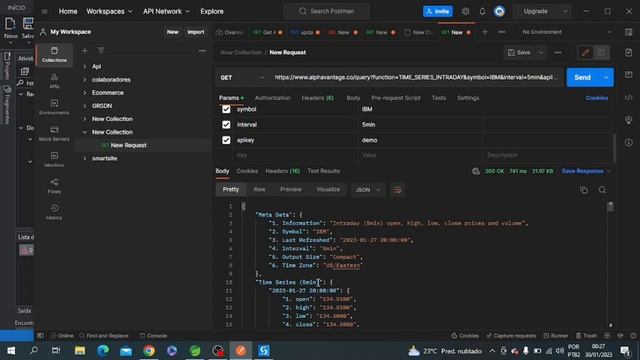Image resolution: width=640 pixels, height=360 pixels.
Task: Open the Flows sidebar panel
Action: coord(54,185)
